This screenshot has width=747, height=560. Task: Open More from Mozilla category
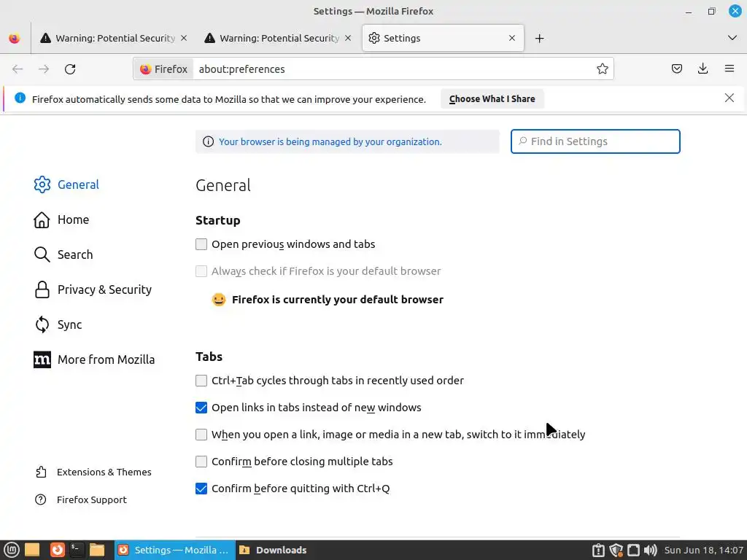click(94, 359)
